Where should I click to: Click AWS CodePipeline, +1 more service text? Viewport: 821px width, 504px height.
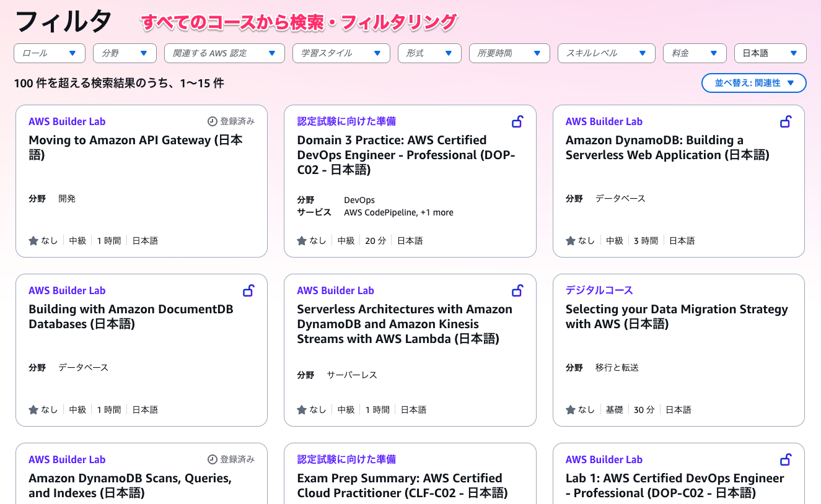click(398, 212)
